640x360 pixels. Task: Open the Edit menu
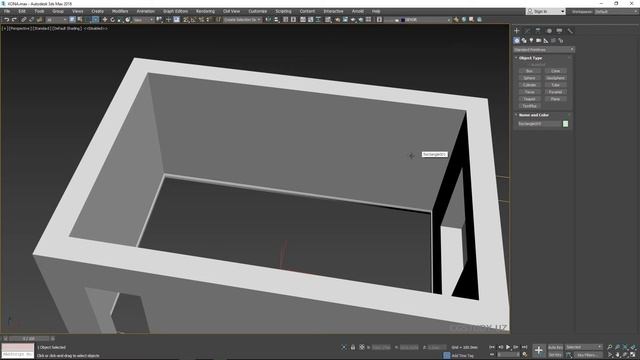[22, 11]
